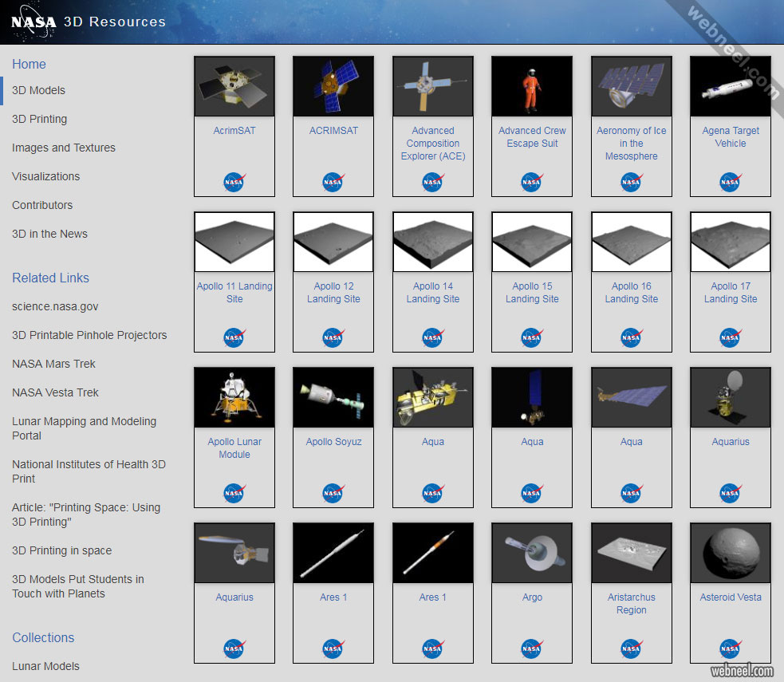Click the NASA badge on Advanced Composition Explorer card
This screenshot has width=784, height=682.
pos(432,182)
